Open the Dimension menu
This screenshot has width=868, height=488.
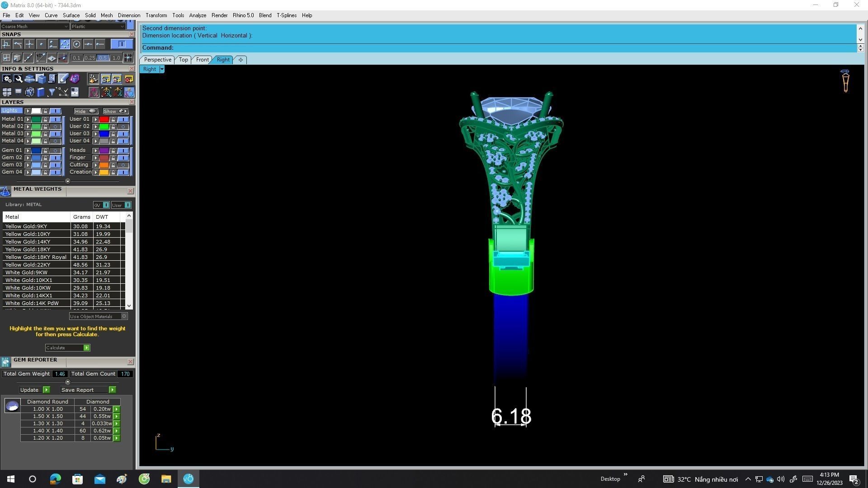coord(129,15)
